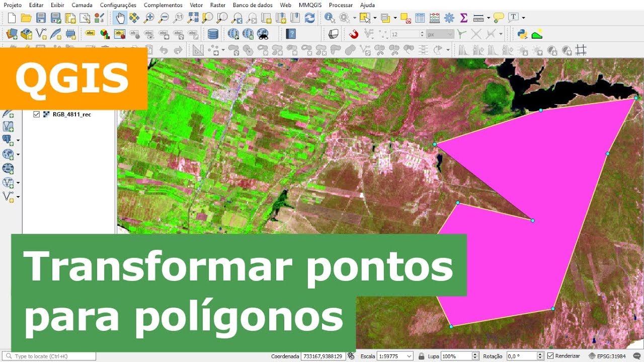Viewport: 644px width, 362px height.
Task: Expand Run Feature Action dropdown arrow
Action: coord(355,18)
